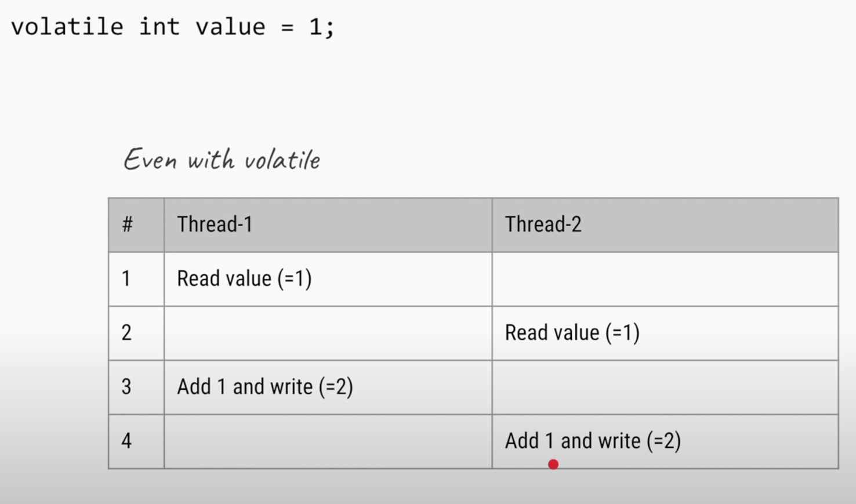Click row number 3 in the table

[136, 387]
